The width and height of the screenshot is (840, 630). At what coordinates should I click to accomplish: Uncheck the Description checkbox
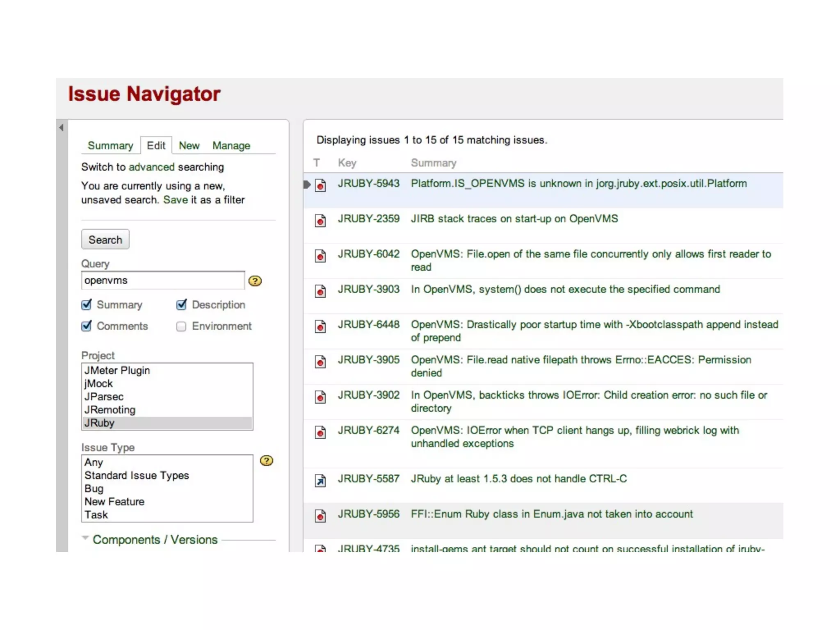tap(181, 305)
